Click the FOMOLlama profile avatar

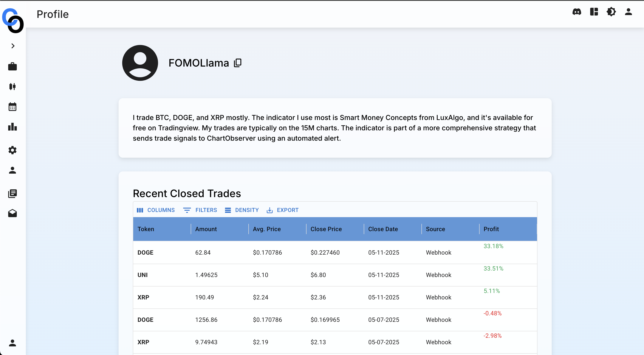click(x=140, y=63)
